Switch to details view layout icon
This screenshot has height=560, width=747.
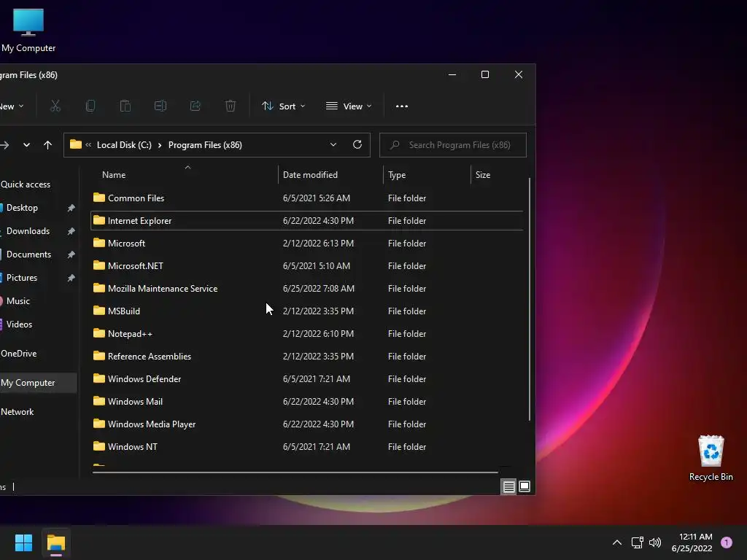click(x=508, y=486)
